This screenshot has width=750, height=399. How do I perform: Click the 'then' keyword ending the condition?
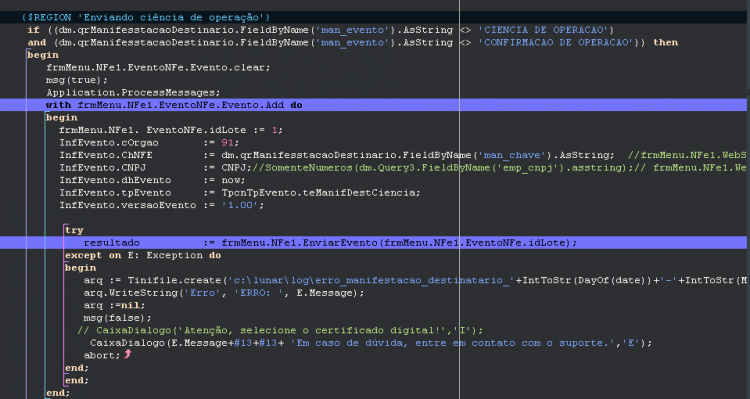665,43
